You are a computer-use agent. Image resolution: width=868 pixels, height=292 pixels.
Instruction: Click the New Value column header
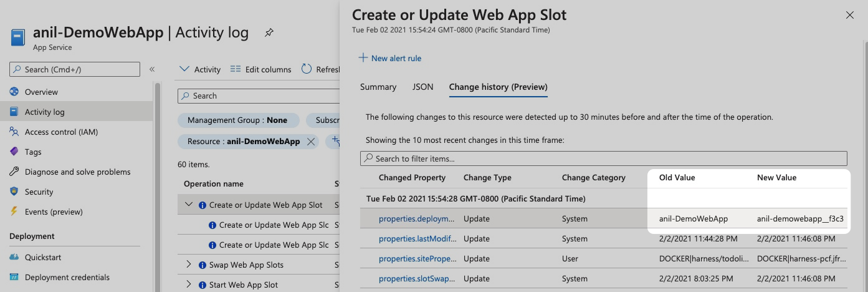point(777,178)
